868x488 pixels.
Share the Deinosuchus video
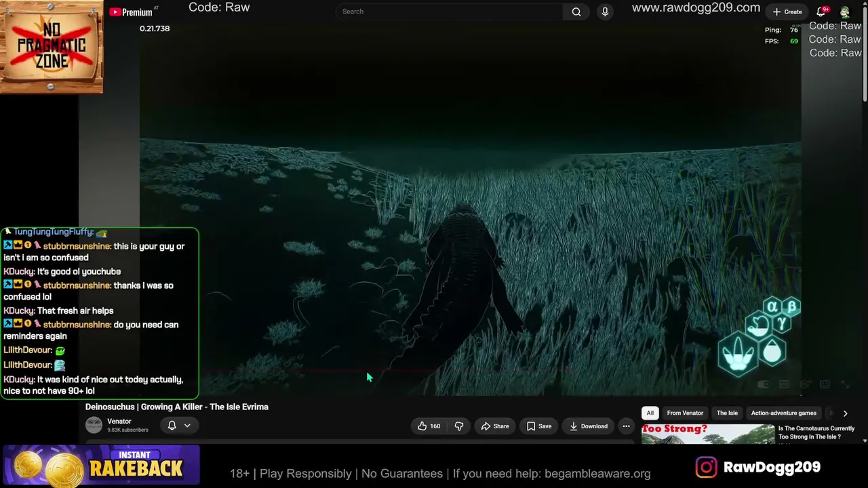pos(494,426)
